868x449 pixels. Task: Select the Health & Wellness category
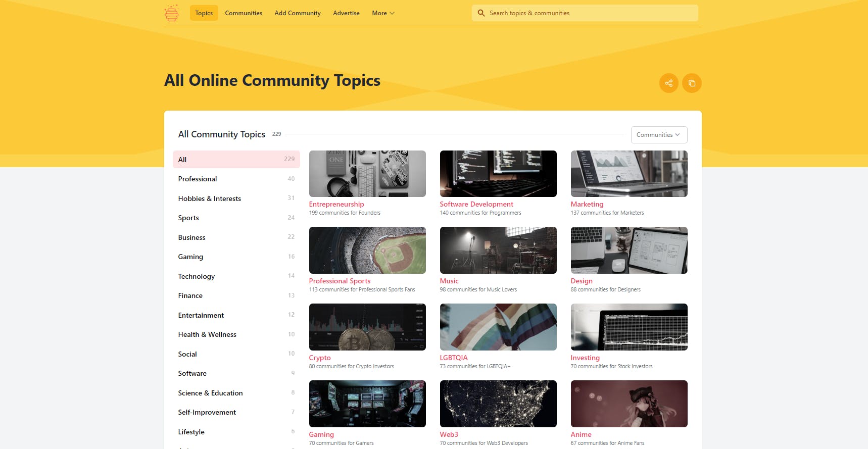(x=207, y=334)
